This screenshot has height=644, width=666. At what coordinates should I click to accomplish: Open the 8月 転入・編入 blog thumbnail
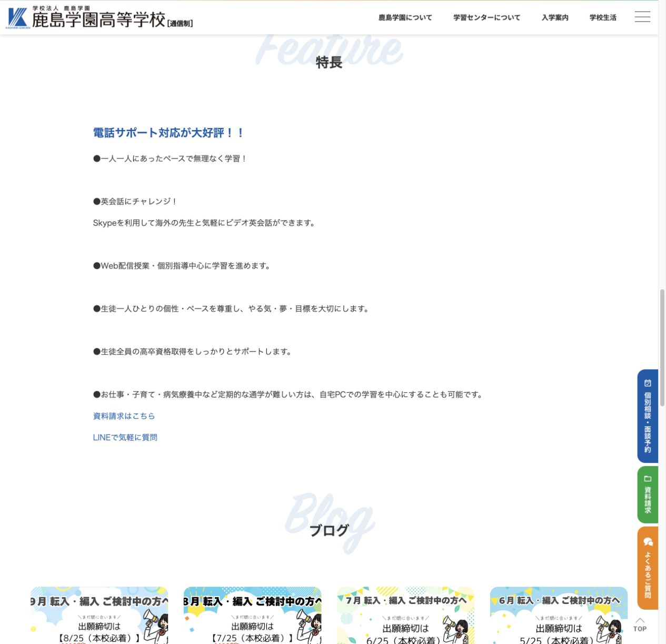[x=252, y=615]
